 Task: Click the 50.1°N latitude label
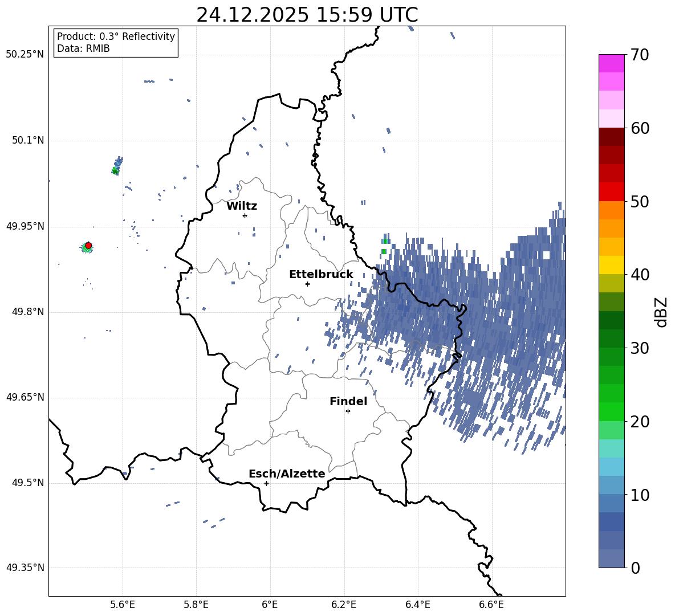[x=28, y=141]
